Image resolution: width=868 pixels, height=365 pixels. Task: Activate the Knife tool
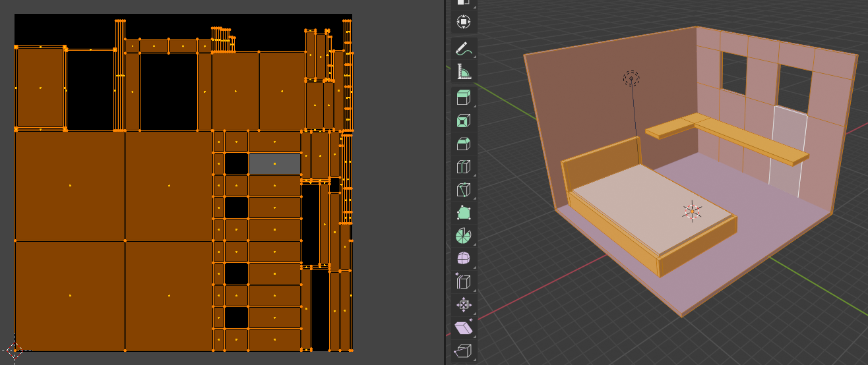(464, 190)
